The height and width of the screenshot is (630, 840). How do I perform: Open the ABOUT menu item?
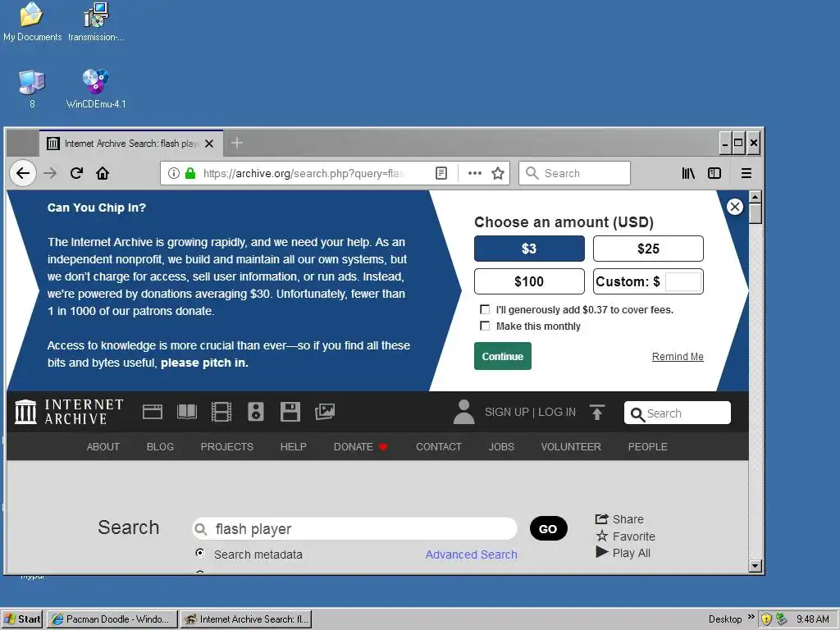point(103,447)
